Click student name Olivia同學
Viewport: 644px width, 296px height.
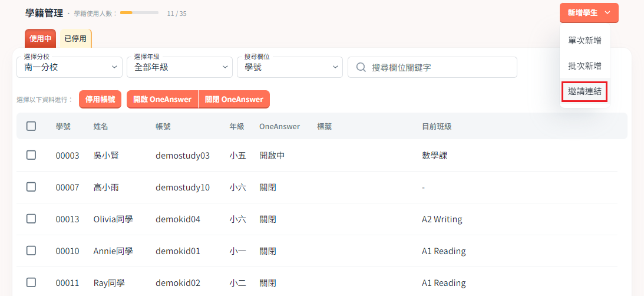click(113, 219)
